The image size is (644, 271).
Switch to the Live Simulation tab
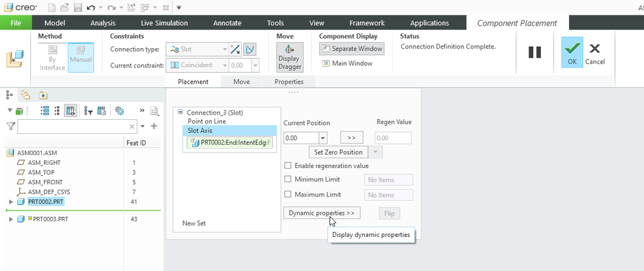[x=164, y=23]
